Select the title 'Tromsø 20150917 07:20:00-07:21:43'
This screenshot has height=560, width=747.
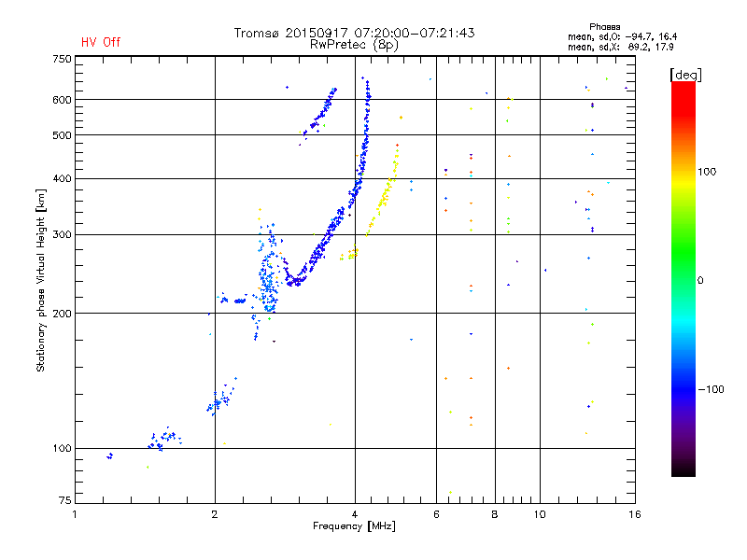pos(354,33)
